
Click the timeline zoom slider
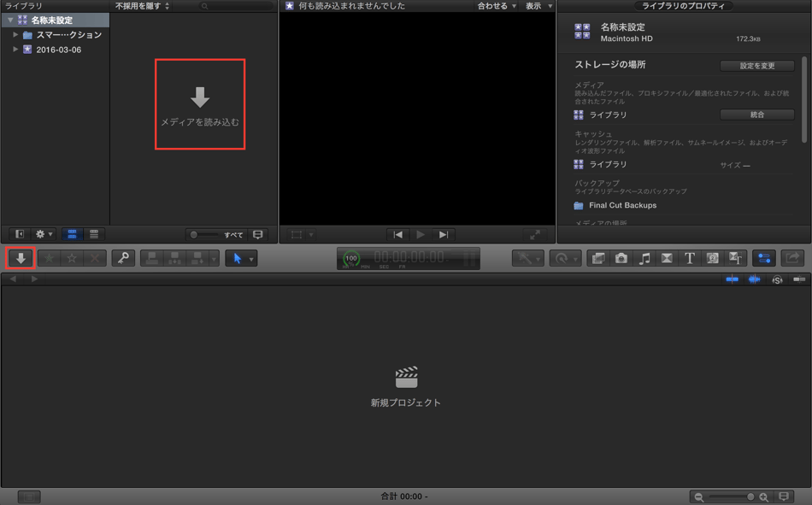click(732, 496)
